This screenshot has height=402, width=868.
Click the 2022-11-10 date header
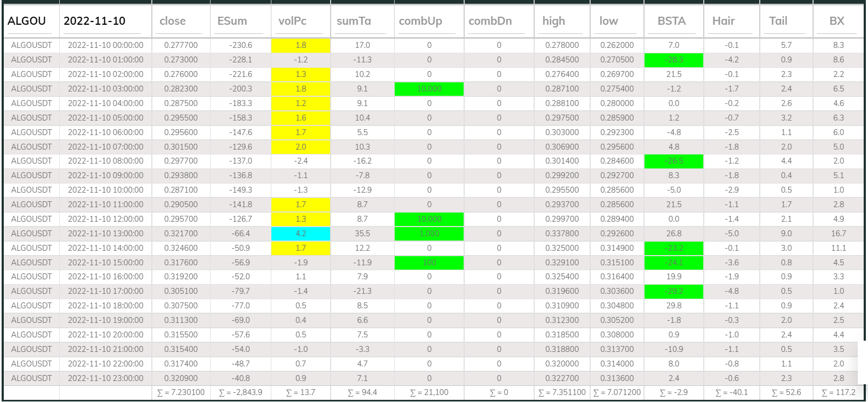[94, 21]
